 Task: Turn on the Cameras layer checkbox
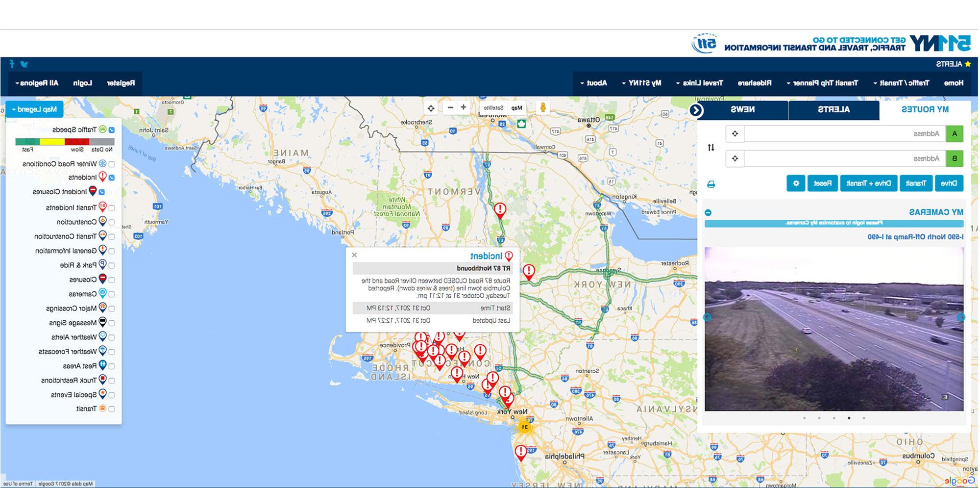coord(112,294)
